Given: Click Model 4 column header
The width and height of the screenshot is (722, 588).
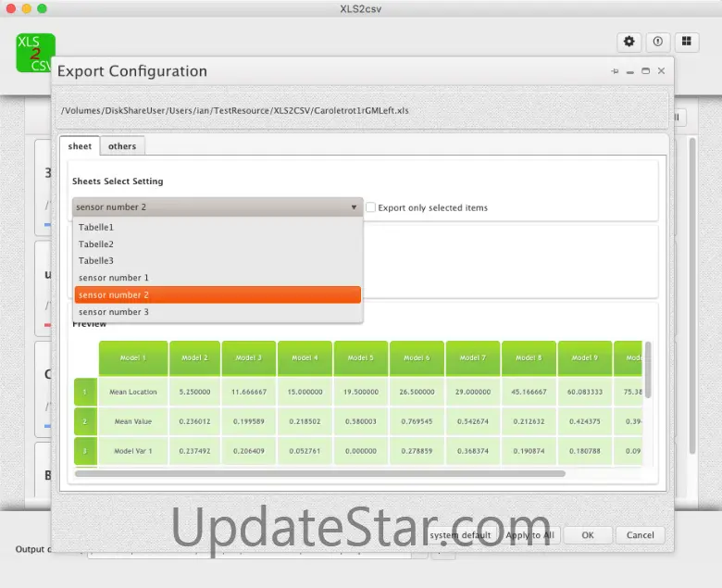Looking at the screenshot, I should point(305,357).
